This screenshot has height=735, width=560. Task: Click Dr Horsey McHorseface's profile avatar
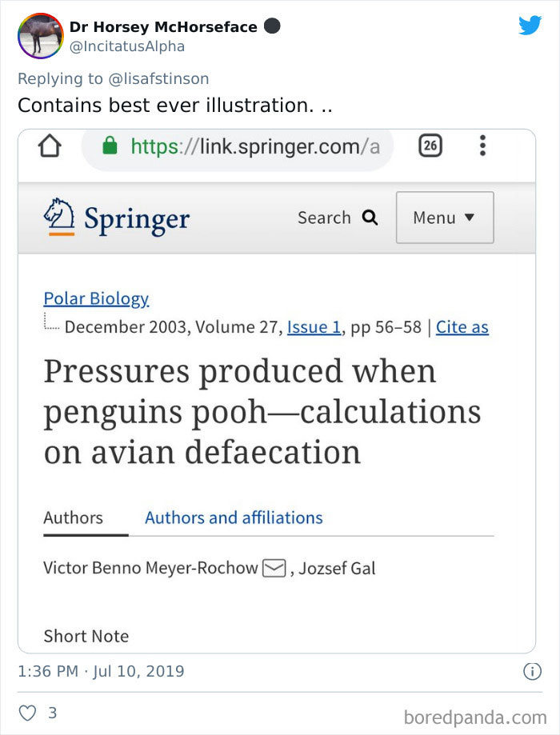(x=40, y=36)
